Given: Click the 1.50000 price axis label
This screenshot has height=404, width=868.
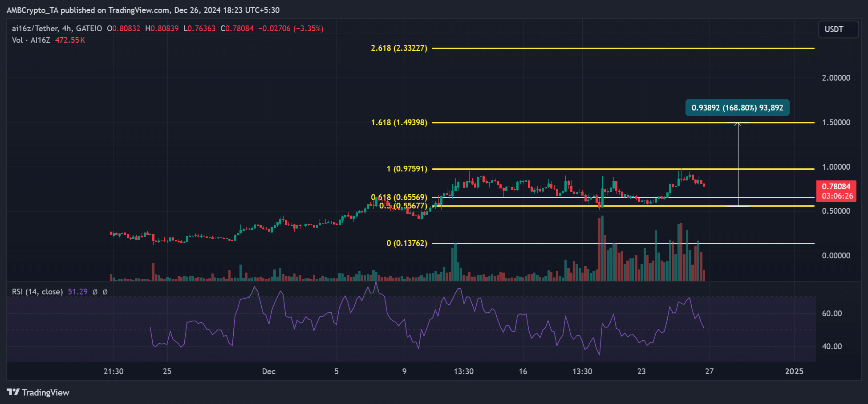Looking at the screenshot, I should [836, 122].
